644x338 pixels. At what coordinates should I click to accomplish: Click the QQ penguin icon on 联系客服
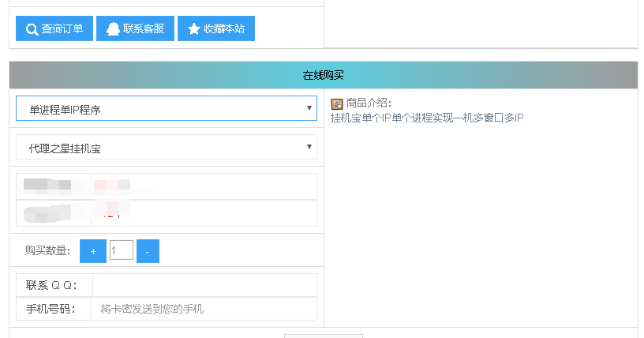[113, 29]
